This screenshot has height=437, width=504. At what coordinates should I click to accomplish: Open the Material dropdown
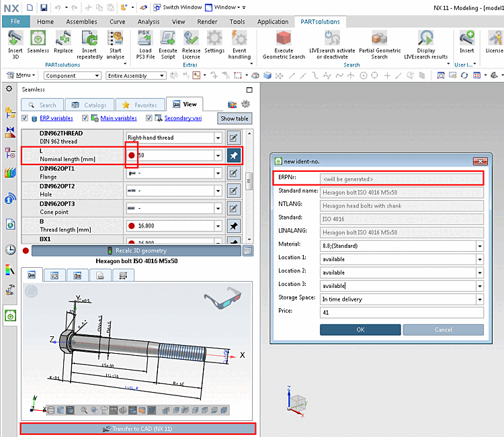click(479, 245)
